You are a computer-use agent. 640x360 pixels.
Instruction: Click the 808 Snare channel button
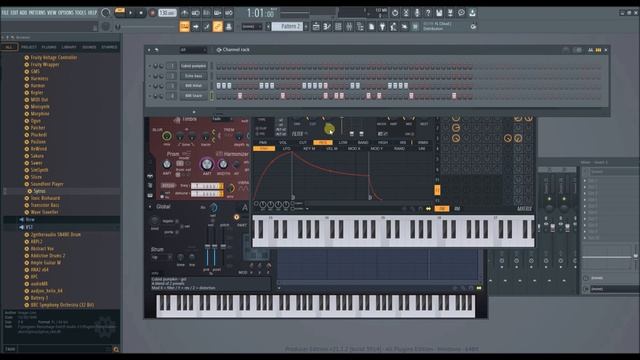tap(193, 96)
